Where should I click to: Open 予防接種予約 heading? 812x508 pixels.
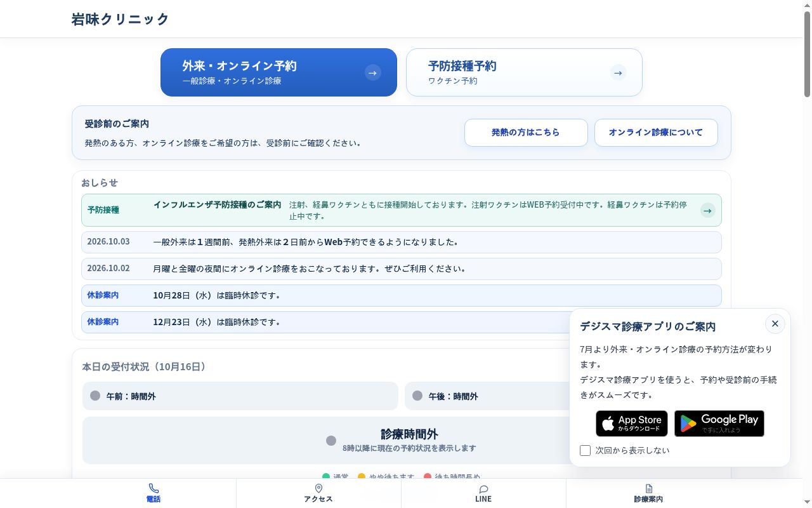point(462,65)
